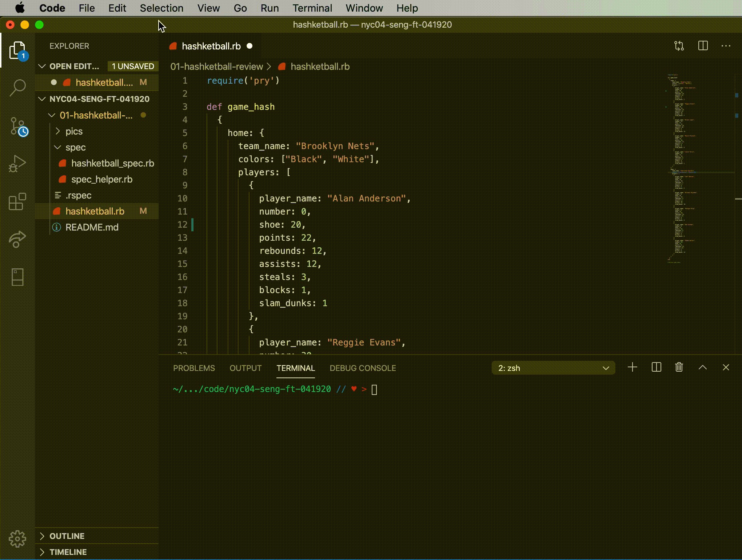Screen dimensions: 742x560
Task: Click the Ruby file icon beside hashketball_spec.rb
Action: coord(63,163)
